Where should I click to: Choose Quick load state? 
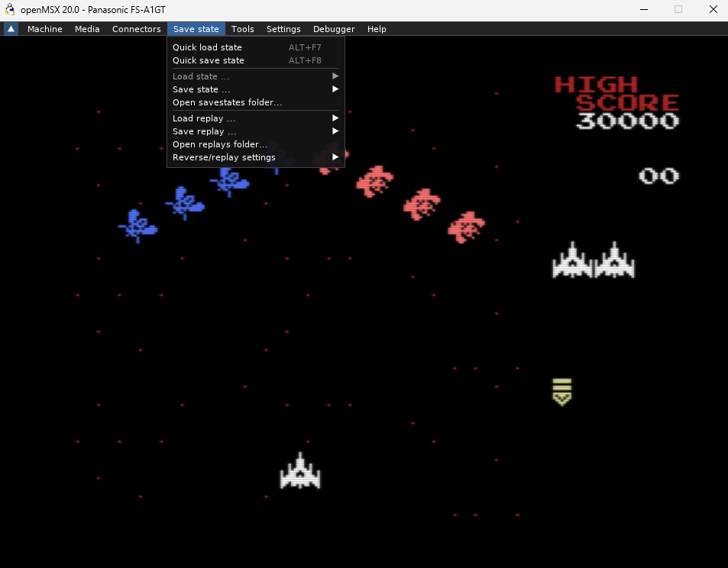click(256, 47)
